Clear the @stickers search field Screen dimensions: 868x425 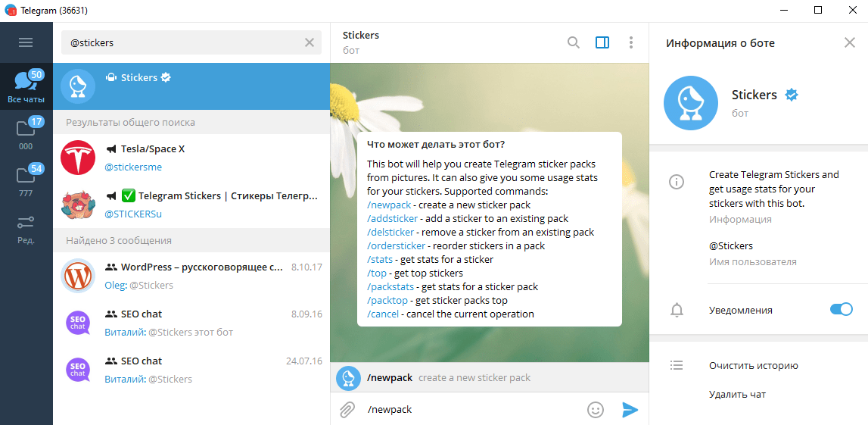tap(310, 43)
